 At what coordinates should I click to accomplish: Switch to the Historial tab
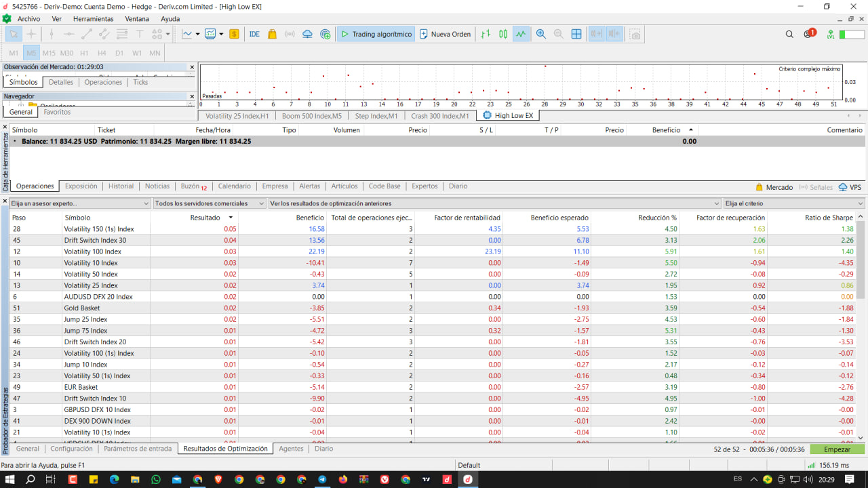click(x=121, y=186)
